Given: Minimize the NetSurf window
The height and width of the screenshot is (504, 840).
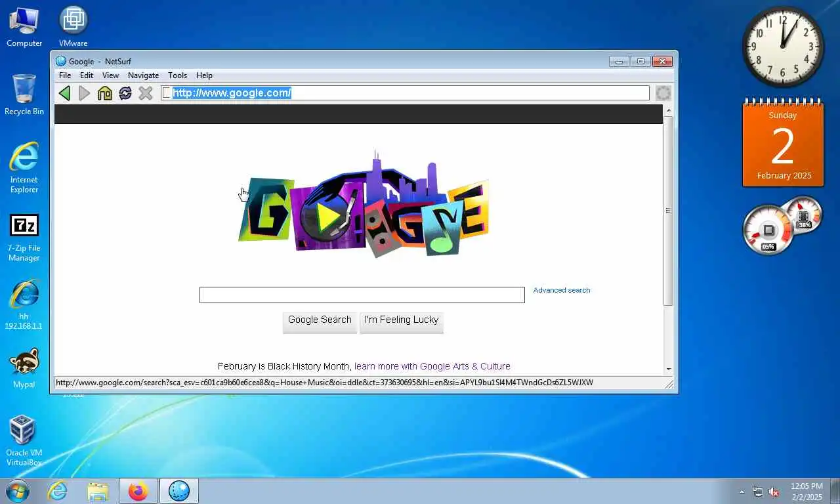Looking at the screenshot, I should tap(619, 61).
